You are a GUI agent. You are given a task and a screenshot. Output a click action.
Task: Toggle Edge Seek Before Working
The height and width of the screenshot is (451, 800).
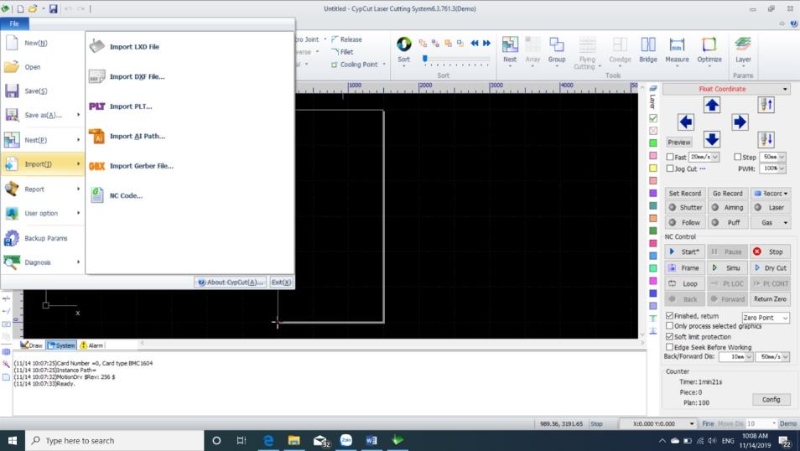tap(670, 346)
